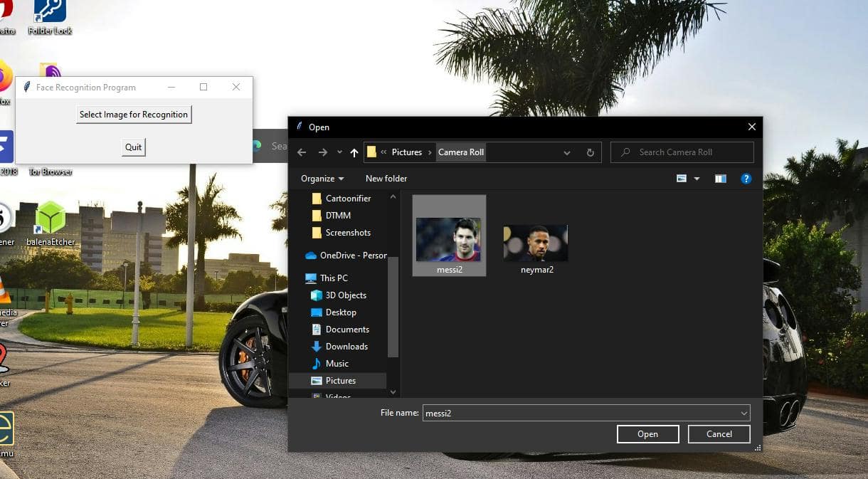Go back in the Open dialog
The width and height of the screenshot is (868, 479).
[x=302, y=152]
